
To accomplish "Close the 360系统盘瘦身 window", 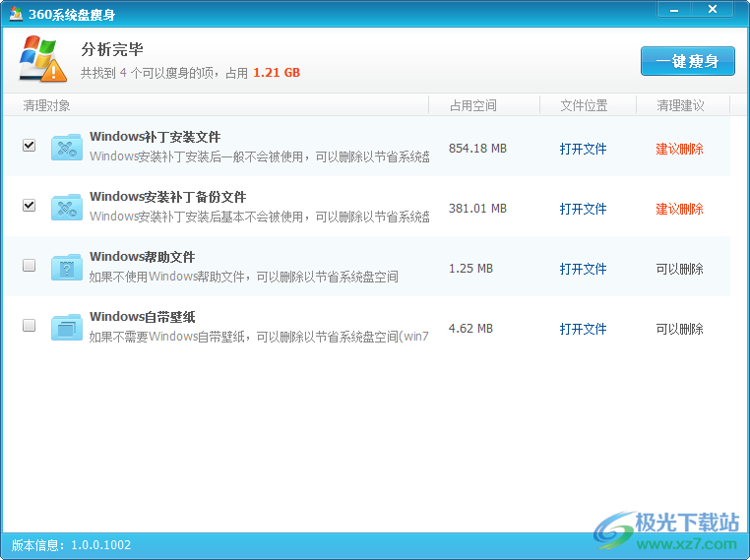I will (711, 9).
